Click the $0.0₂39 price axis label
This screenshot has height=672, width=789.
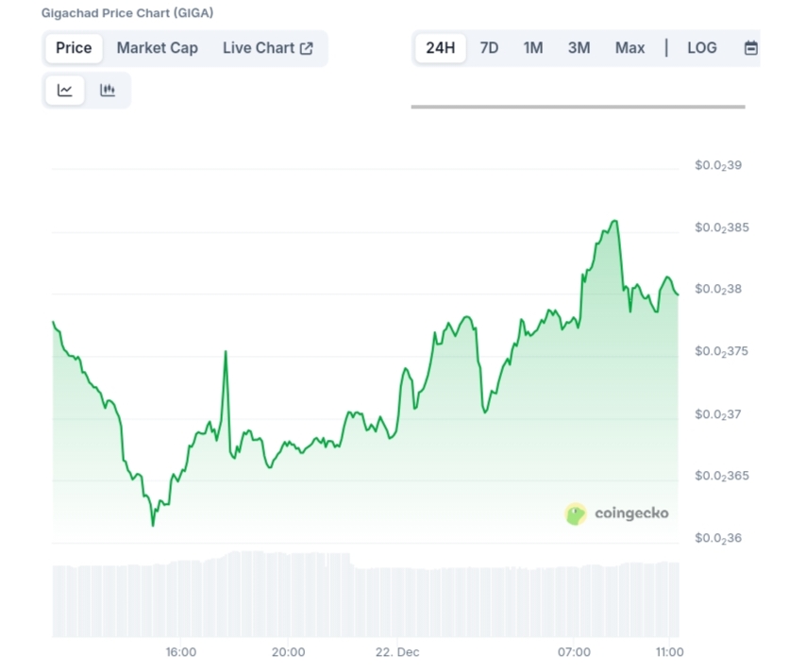(x=718, y=165)
